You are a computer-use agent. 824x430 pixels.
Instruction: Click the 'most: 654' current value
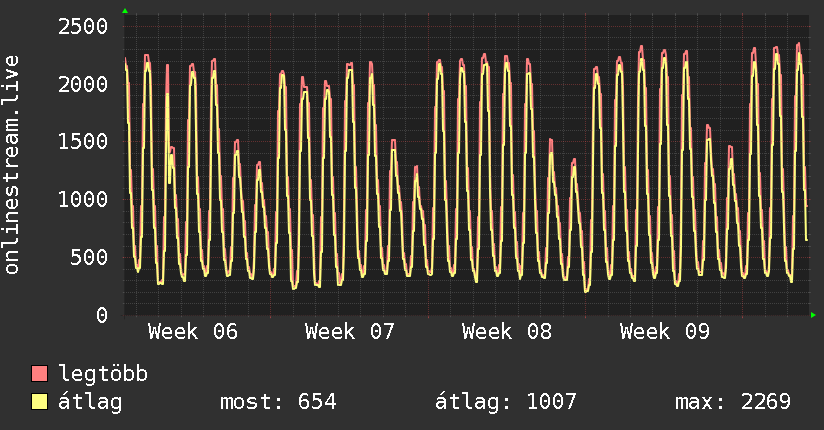point(278,402)
